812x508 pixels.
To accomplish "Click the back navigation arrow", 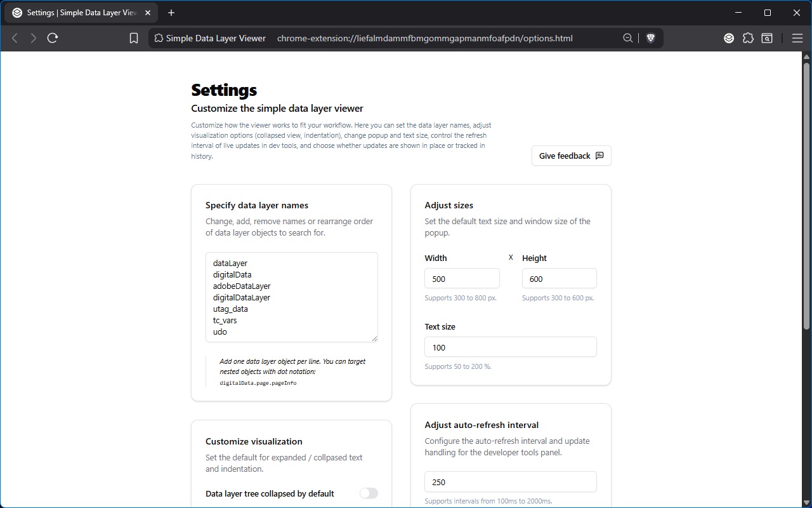I will tap(14, 37).
